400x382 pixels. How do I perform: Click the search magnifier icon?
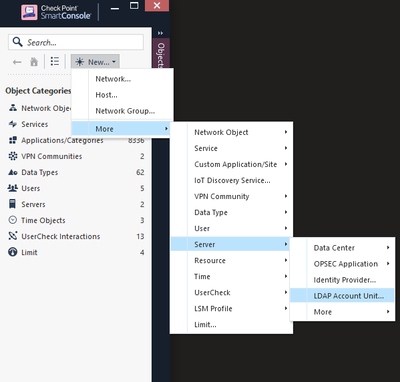click(x=17, y=42)
